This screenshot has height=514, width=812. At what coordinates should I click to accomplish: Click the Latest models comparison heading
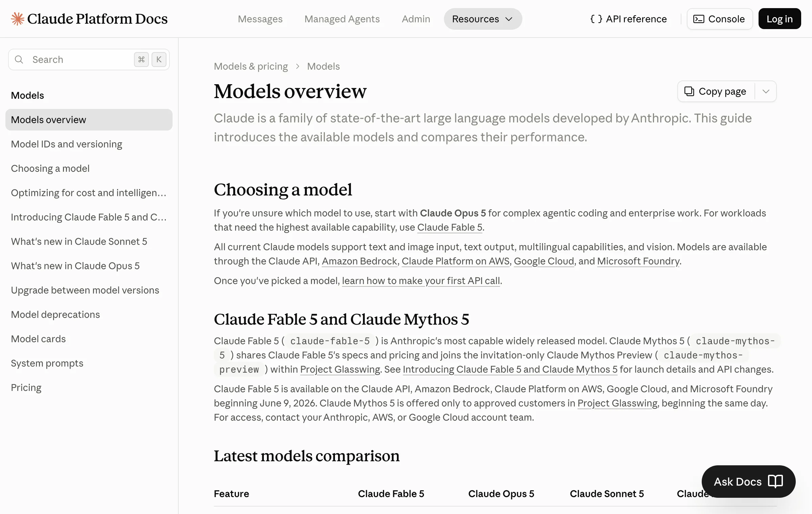pyautogui.click(x=307, y=456)
